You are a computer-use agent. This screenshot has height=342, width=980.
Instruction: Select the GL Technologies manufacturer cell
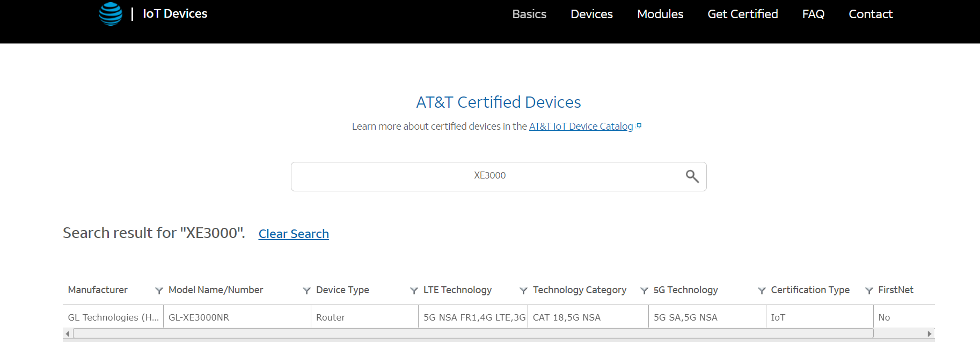tap(113, 317)
